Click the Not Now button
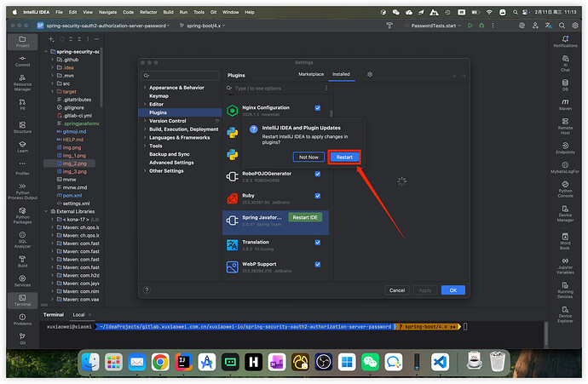 click(x=308, y=157)
